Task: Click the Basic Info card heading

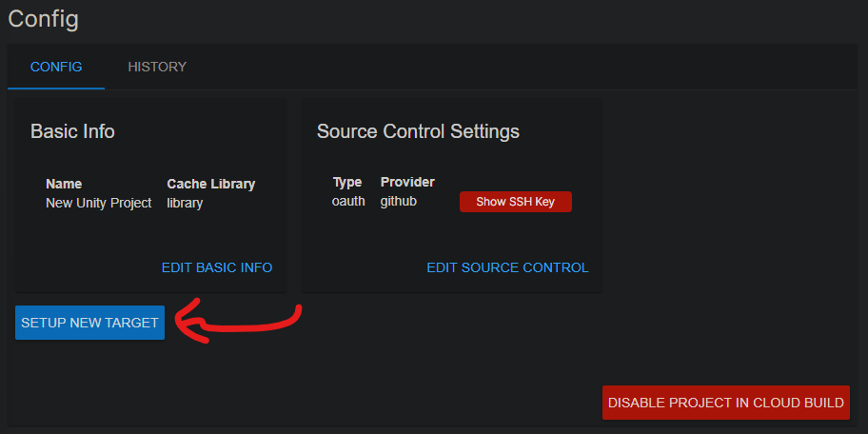Action: point(72,131)
